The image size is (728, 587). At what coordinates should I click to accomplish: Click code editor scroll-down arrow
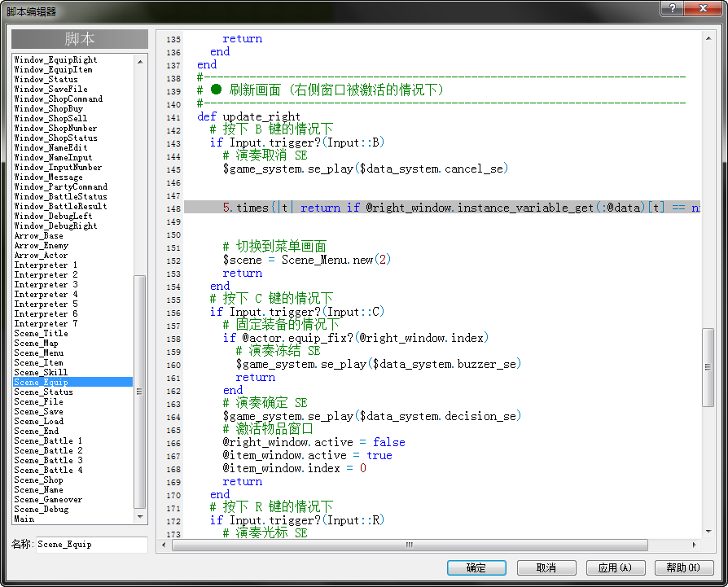pyautogui.click(x=708, y=532)
